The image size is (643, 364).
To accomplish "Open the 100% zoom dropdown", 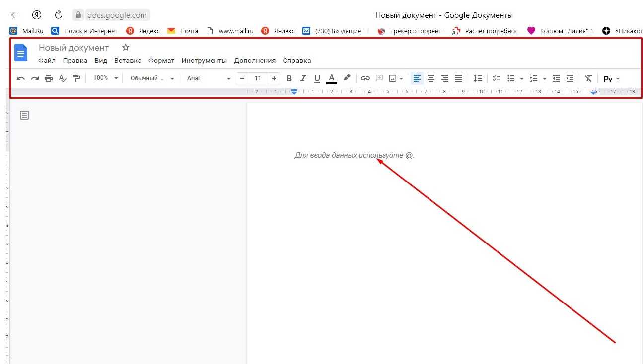I will tap(106, 78).
